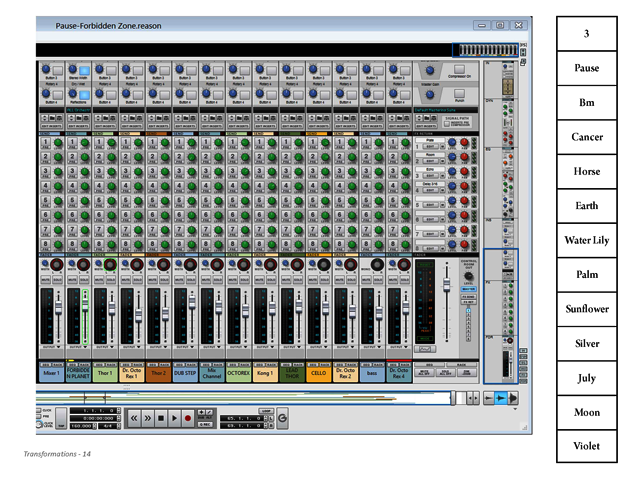Select MASTER as control room source

tap(468, 289)
